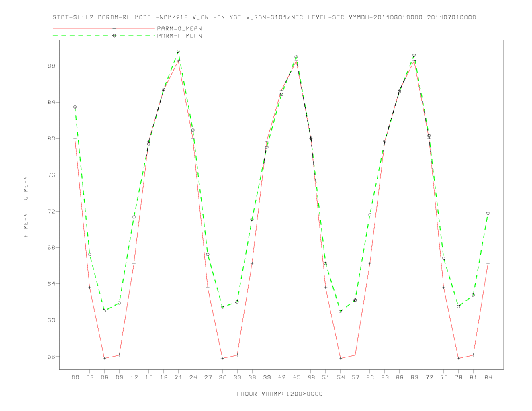532x411 pixels.
Task: Click the PARM=F_MEAN legend label
Action: click(179, 36)
